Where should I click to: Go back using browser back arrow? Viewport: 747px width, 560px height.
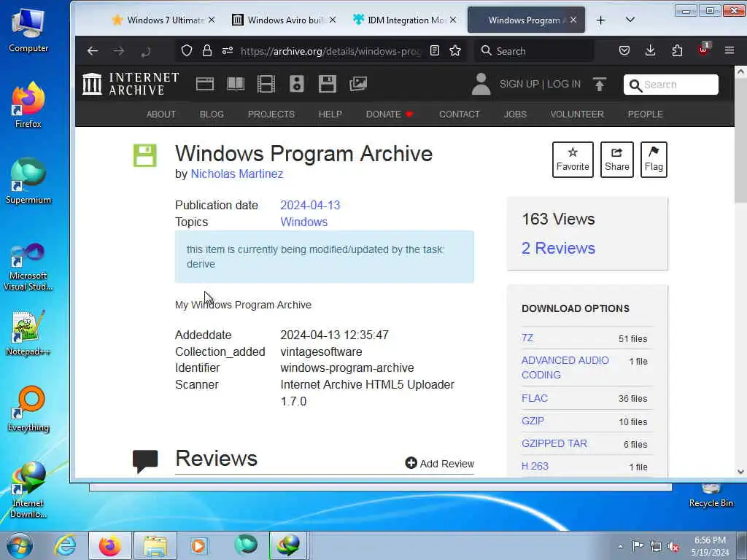(93, 51)
